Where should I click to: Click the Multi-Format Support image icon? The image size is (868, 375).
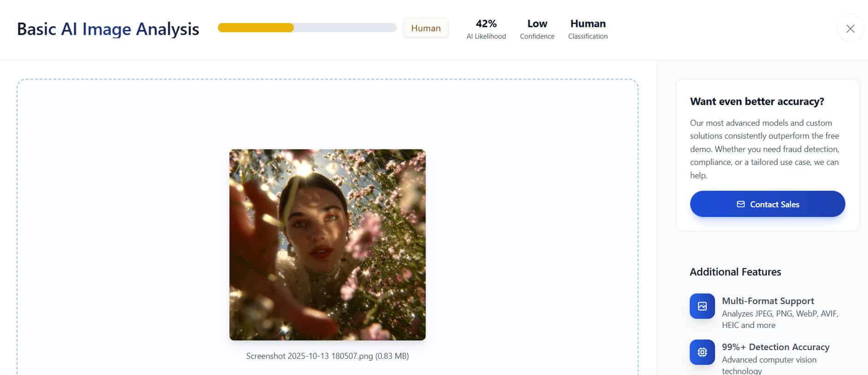tap(702, 306)
